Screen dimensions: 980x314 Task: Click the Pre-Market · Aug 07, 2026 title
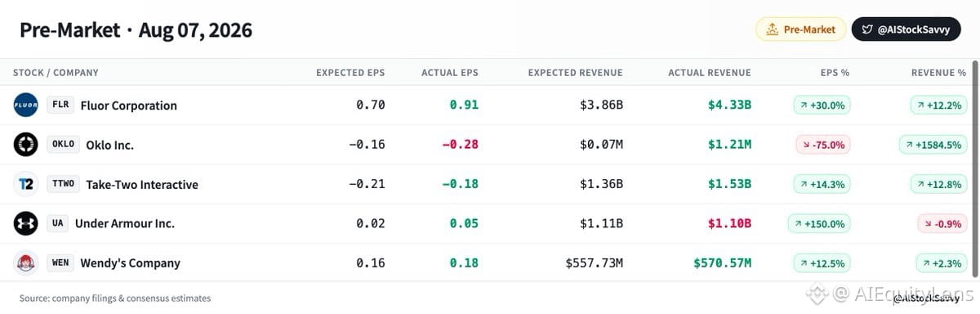136,30
